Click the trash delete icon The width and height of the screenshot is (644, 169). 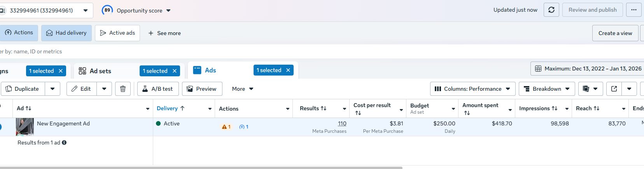coord(123,89)
